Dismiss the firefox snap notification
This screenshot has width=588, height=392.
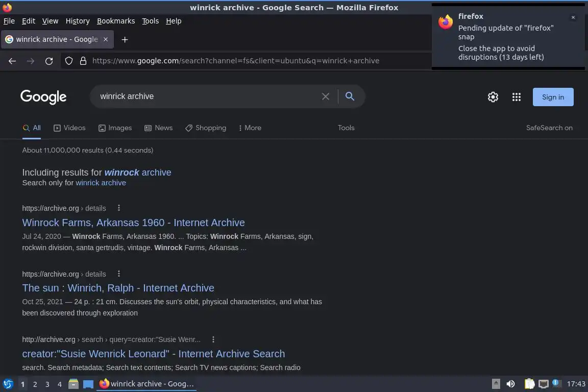(x=573, y=17)
